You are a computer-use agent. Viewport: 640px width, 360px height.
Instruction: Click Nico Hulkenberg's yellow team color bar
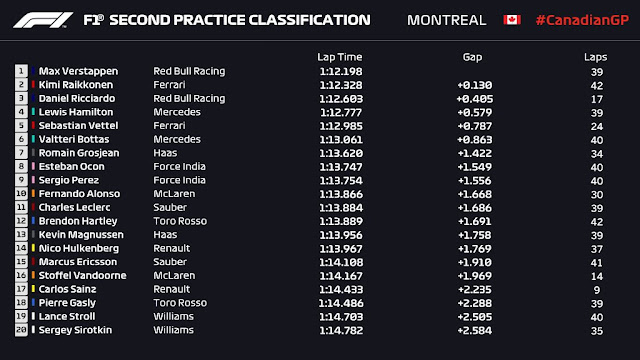tap(33, 248)
